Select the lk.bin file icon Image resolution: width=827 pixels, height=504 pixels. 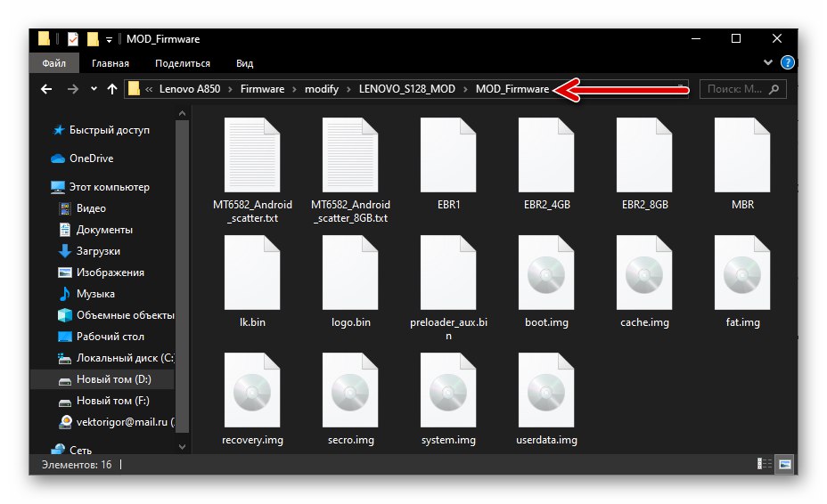[252, 272]
